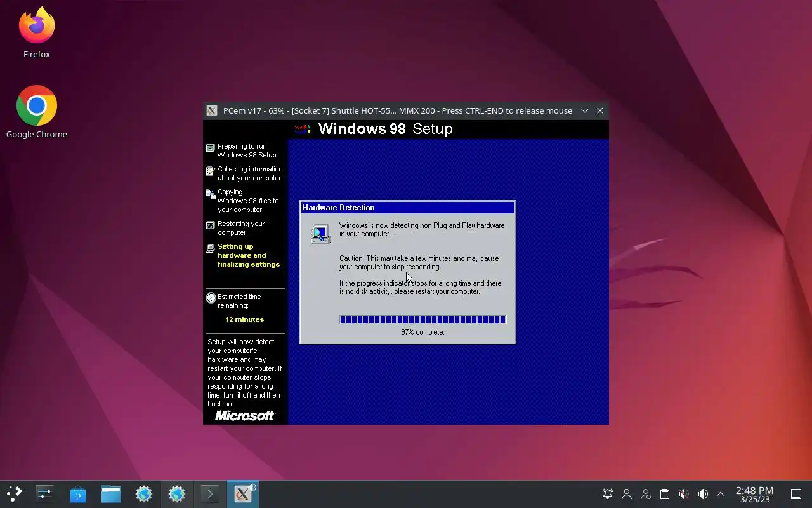Launch Google Chrome desktop shortcut

pos(37,112)
